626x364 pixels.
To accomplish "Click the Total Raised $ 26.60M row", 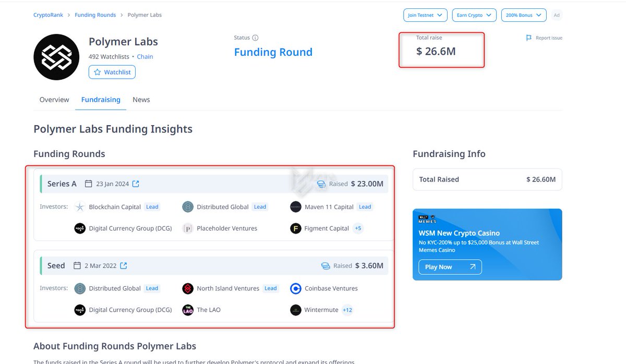I will [487, 179].
